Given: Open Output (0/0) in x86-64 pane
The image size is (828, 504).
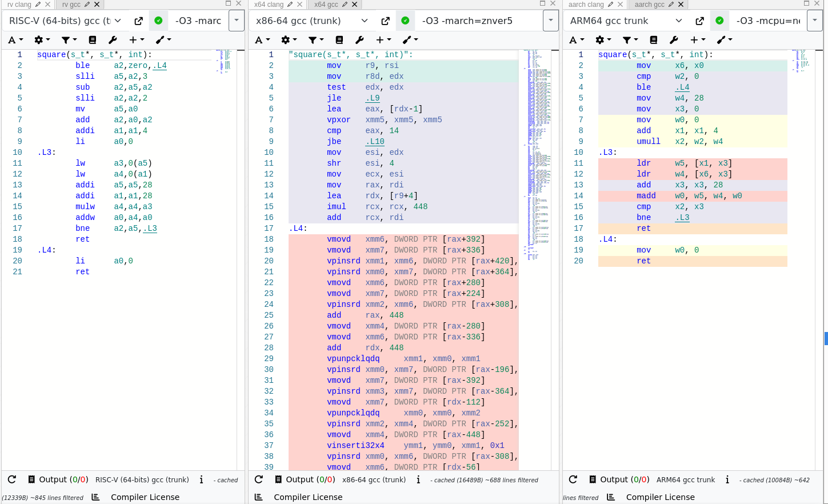Looking at the screenshot, I should [x=305, y=479].
